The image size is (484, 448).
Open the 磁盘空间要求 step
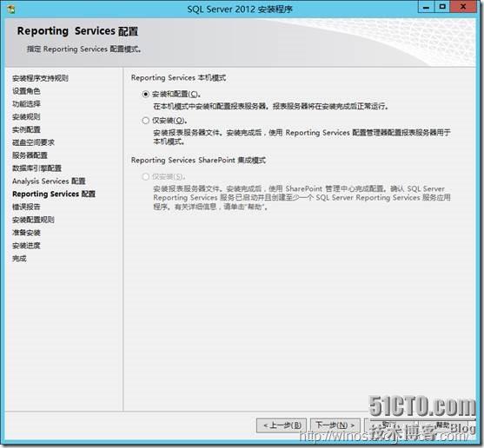(33, 142)
